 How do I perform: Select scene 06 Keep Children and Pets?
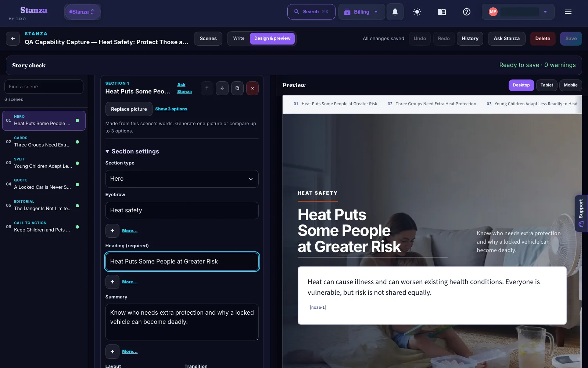tap(44, 227)
